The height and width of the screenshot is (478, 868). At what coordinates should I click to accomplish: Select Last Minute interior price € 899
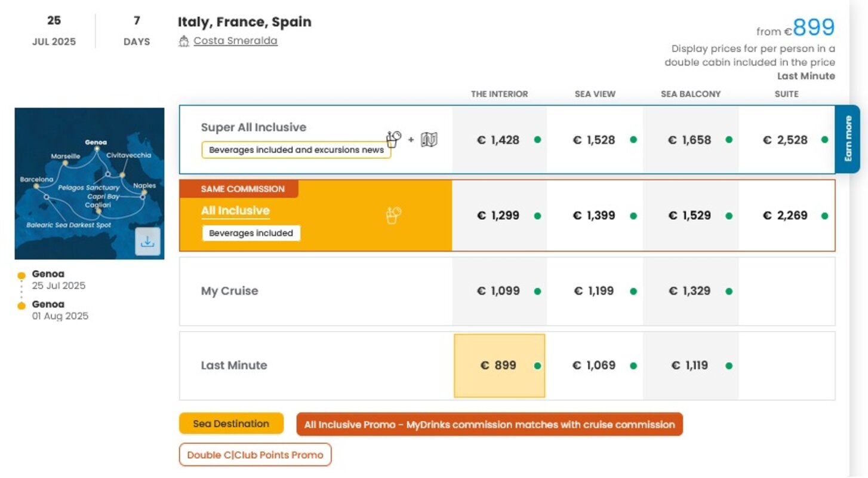[499, 366]
